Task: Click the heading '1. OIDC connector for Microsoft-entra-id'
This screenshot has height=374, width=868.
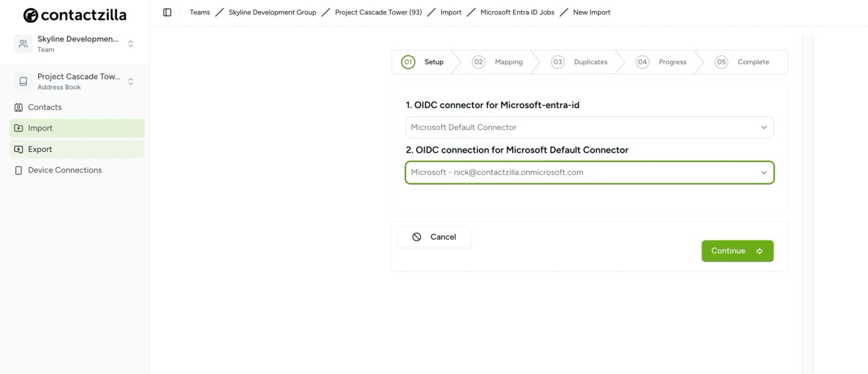Action: (x=493, y=105)
